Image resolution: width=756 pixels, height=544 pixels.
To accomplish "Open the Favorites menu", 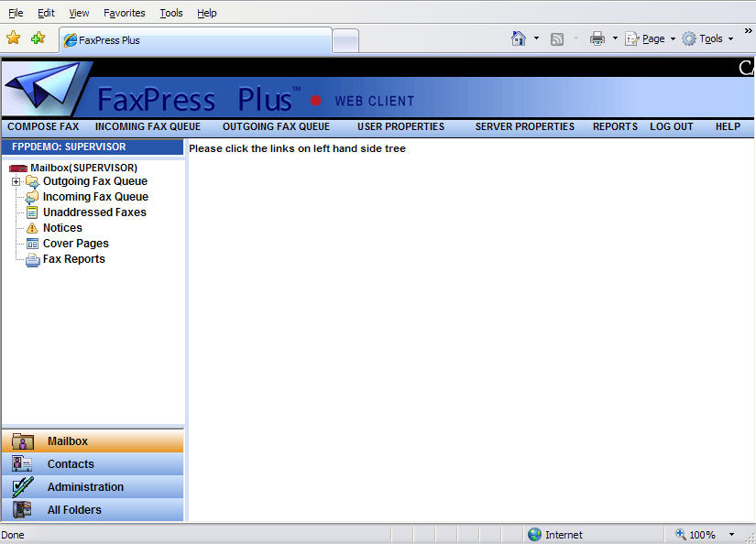I will [x=124, y=13].
